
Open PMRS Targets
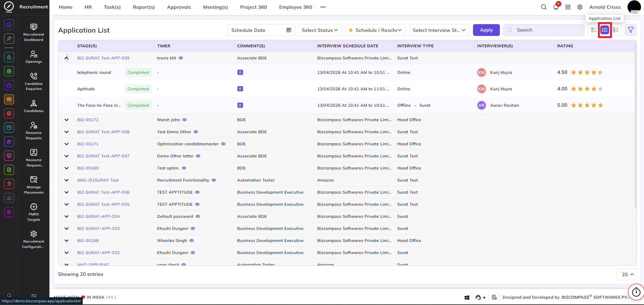click(34, 212)
